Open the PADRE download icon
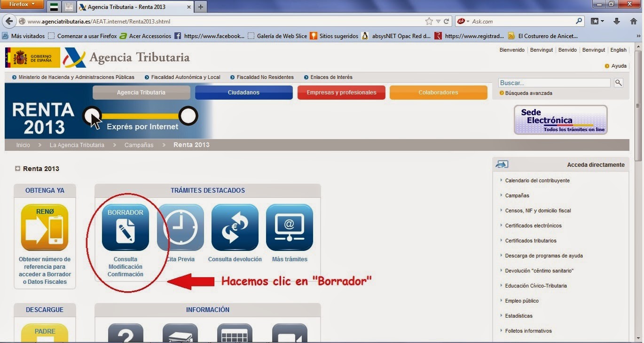Viewport: 644px width, 343px height. coord(45,333)
